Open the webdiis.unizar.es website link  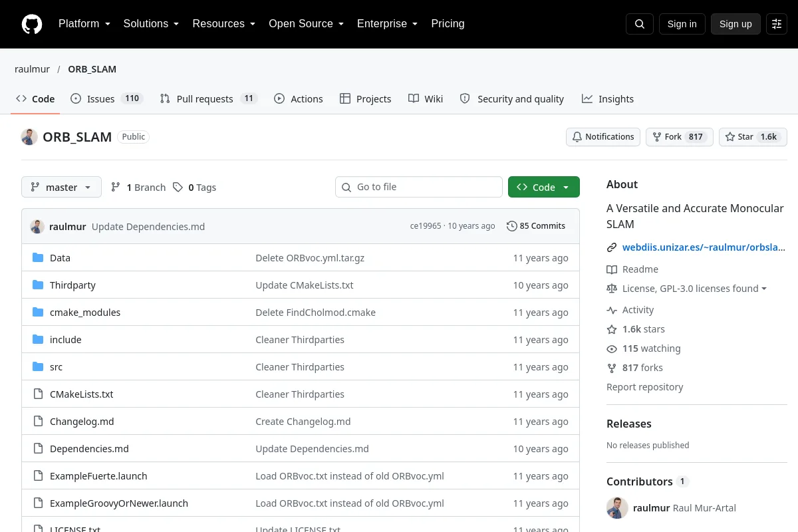(704, 247)
